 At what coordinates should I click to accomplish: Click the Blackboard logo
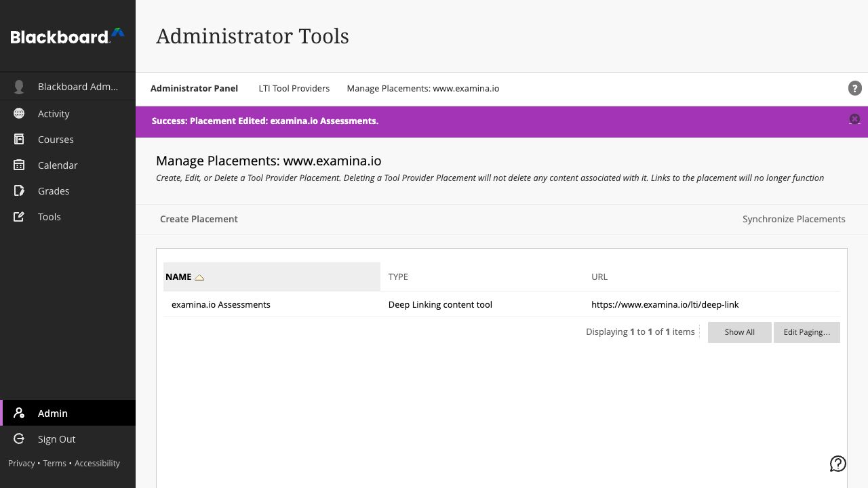click(x=67, y=37)
